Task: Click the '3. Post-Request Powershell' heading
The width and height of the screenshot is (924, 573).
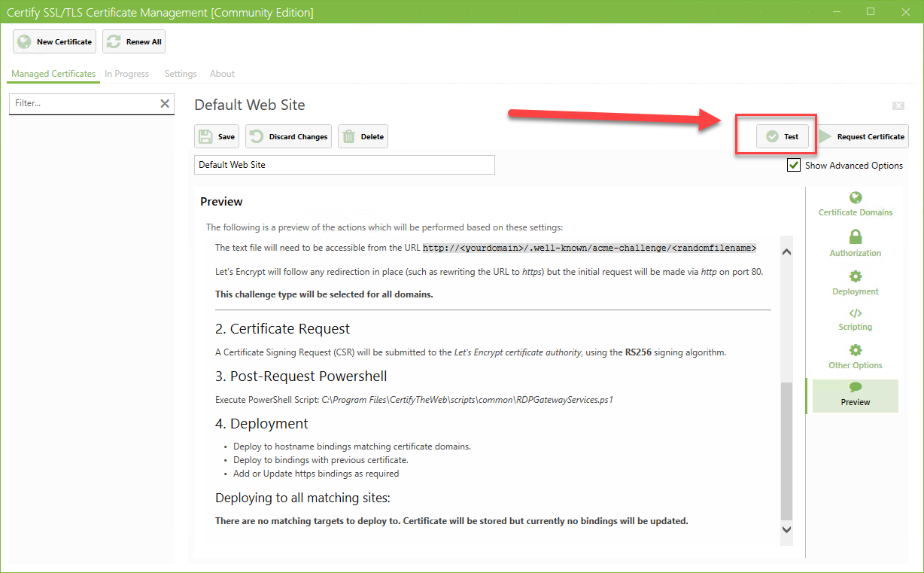Action: tap(301, 376)
